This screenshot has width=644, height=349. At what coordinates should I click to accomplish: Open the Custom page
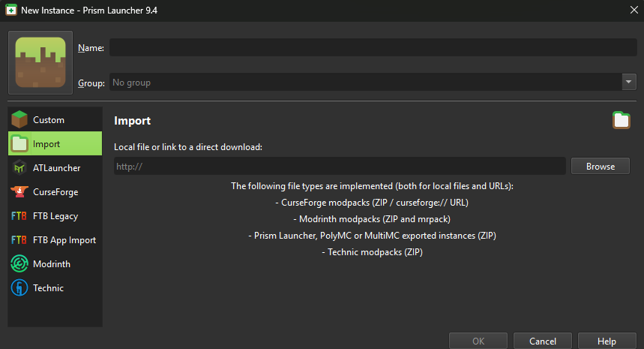pos(55,119)
